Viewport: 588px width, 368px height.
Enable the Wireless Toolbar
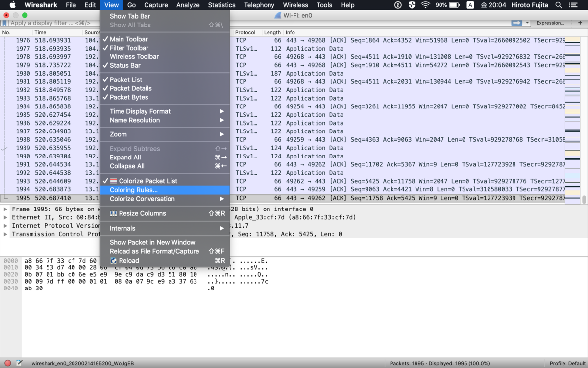165,57
